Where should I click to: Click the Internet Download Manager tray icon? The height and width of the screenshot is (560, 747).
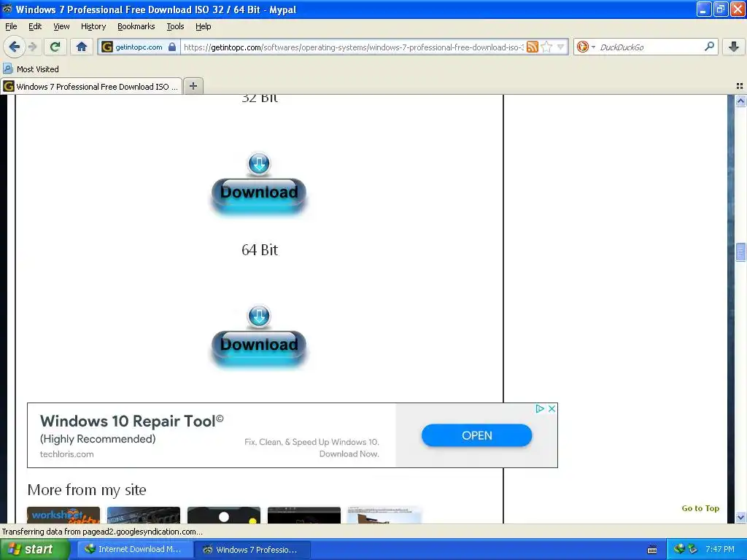tap(679, 549)
